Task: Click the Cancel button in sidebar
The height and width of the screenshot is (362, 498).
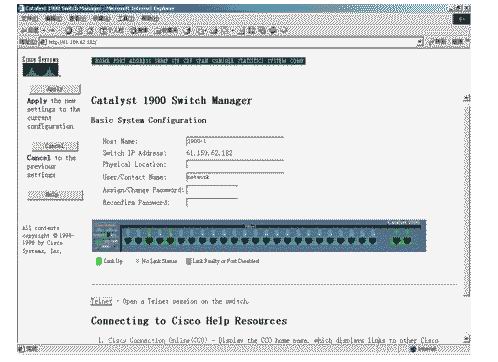Action: pyautogui.click(x=55, y=146)
